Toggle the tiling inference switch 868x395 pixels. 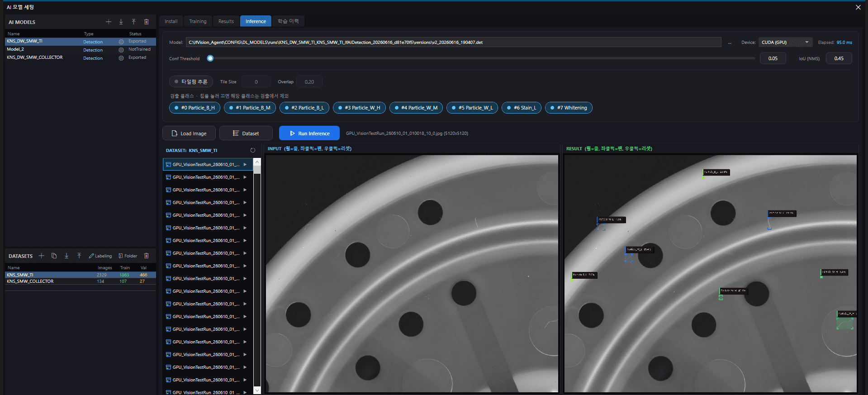coord(190,82)
